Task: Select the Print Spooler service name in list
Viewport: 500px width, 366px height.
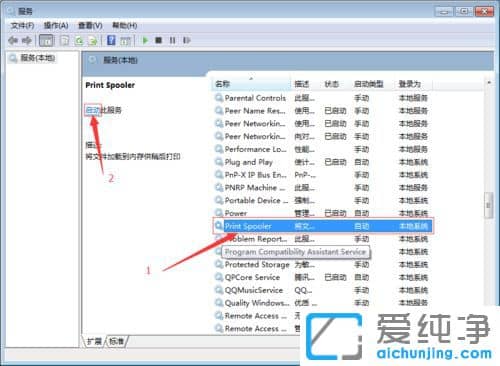Action: [248, 226]
